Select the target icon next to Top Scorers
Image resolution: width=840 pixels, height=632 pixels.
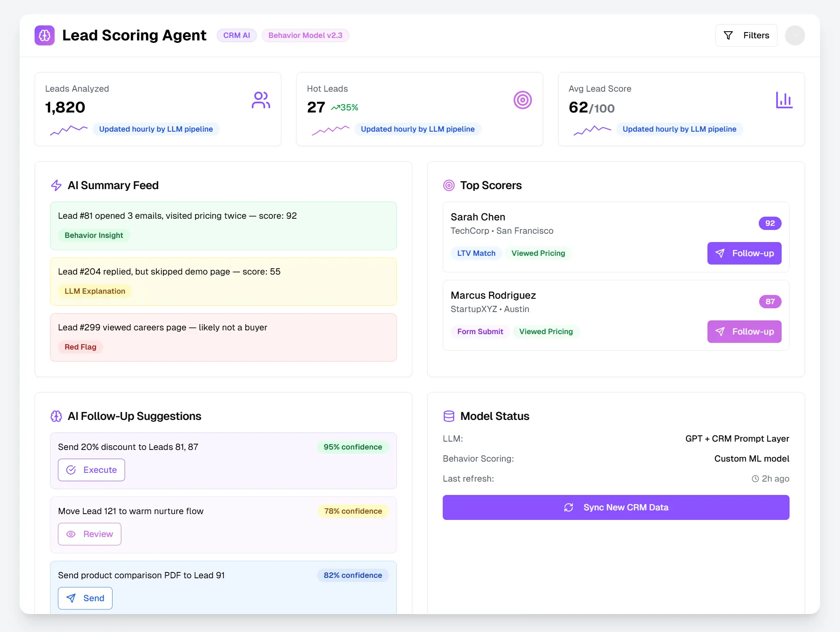click(449, 185)
